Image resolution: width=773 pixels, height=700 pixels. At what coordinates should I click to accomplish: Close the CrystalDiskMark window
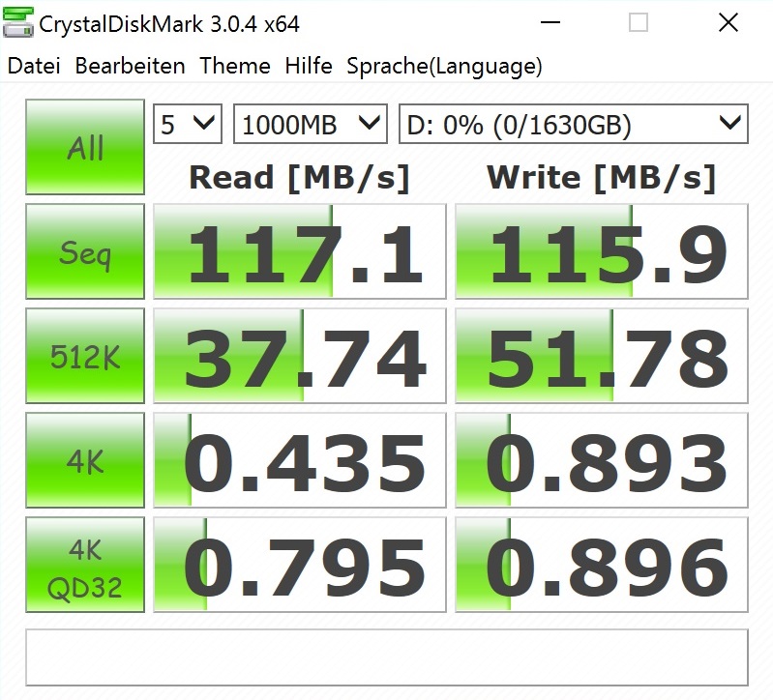pos(728,23)
